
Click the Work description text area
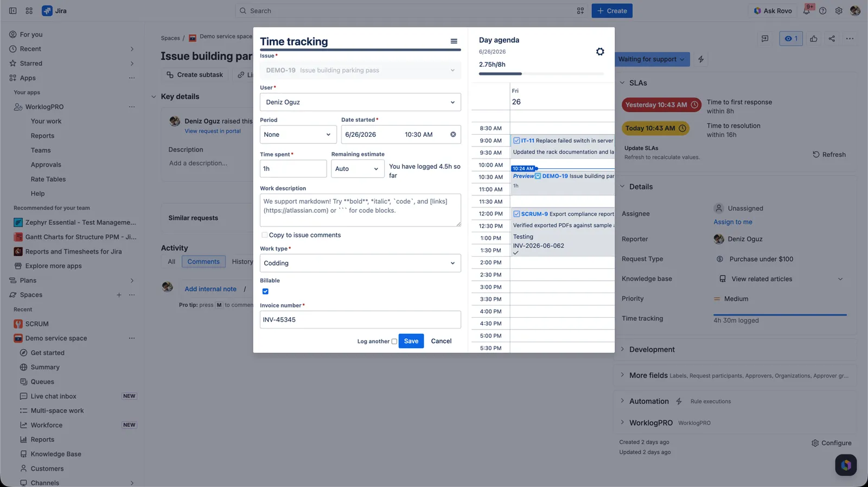360,210
